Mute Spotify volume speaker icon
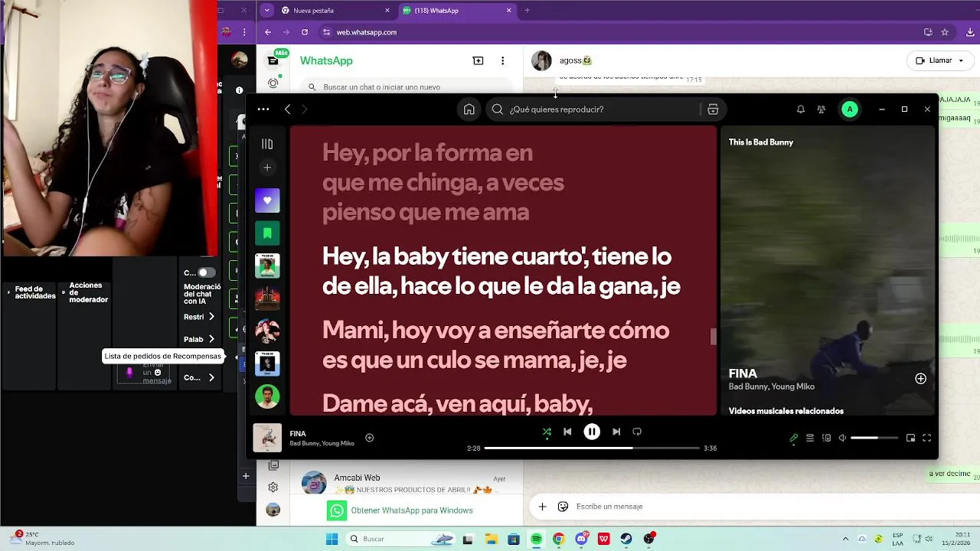This screenshot has width=980, height=551. (x=842, y=438)
